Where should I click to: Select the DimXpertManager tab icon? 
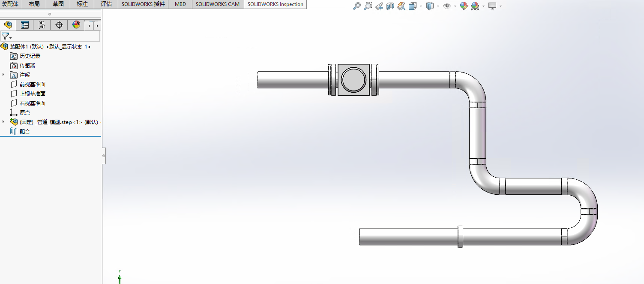pos(59,24)
